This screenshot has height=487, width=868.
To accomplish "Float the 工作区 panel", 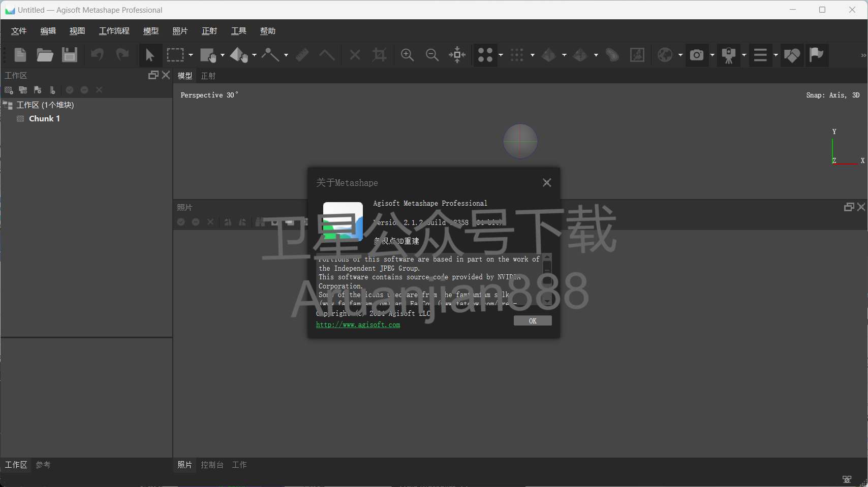I will point(153,75).
